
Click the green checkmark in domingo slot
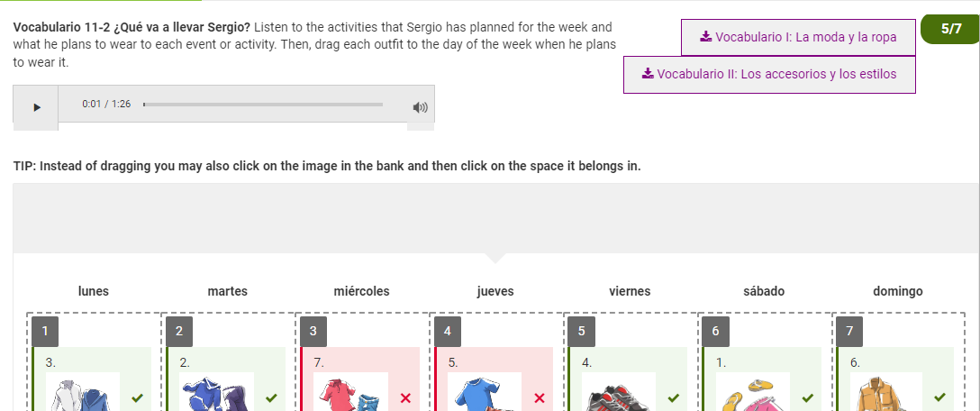click(x=939, y=397)
